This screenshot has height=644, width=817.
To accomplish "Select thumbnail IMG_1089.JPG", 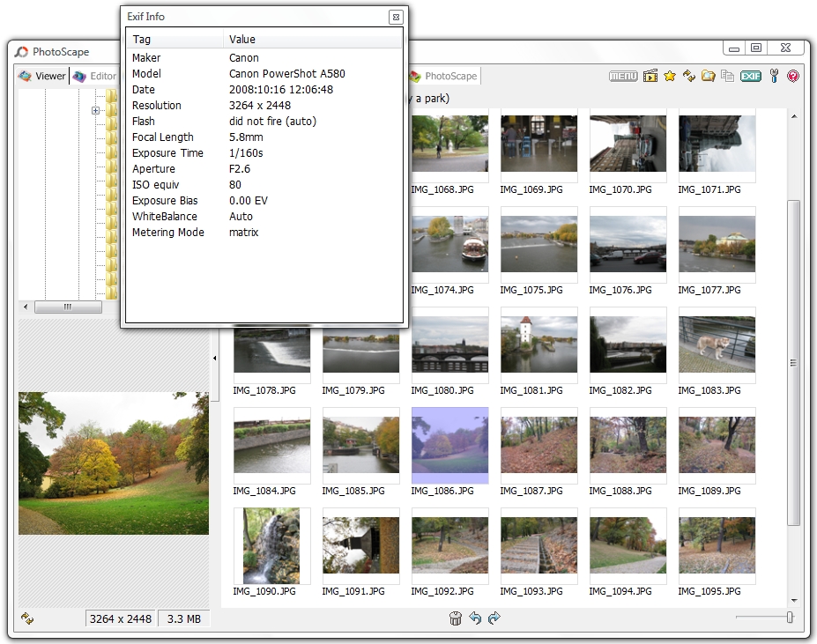I will tap(717, 445).
